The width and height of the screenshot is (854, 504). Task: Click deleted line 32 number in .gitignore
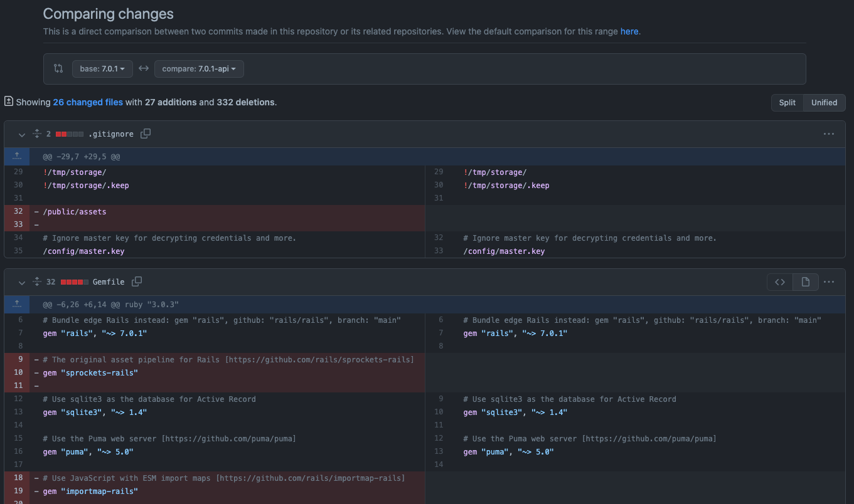click(x=18, y=212)
